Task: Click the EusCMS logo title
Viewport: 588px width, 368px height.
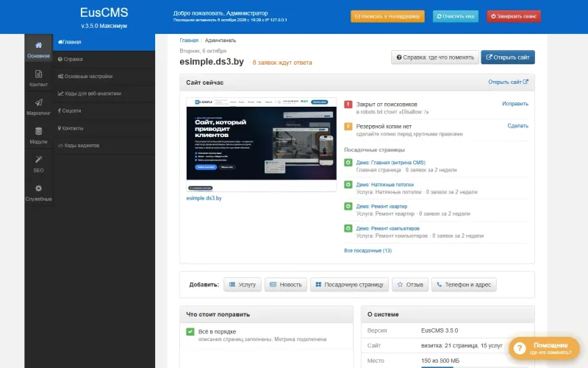Action: tap(104, 13)
